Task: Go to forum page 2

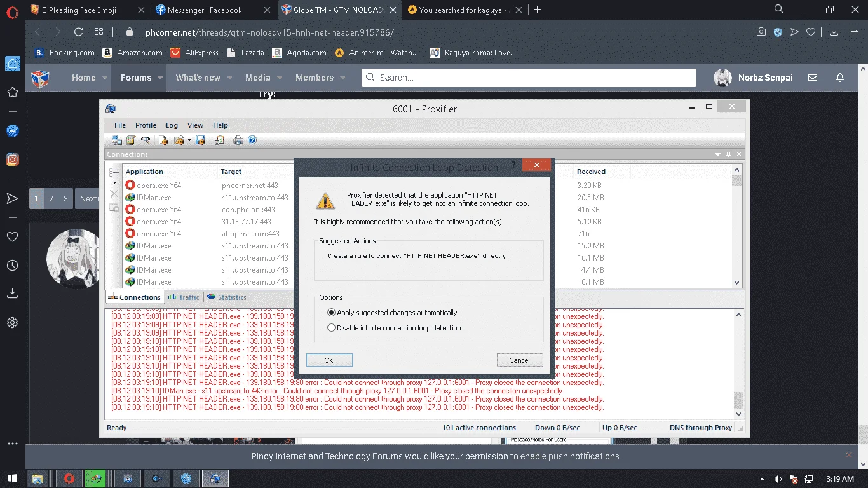Action: coord(51,199)
